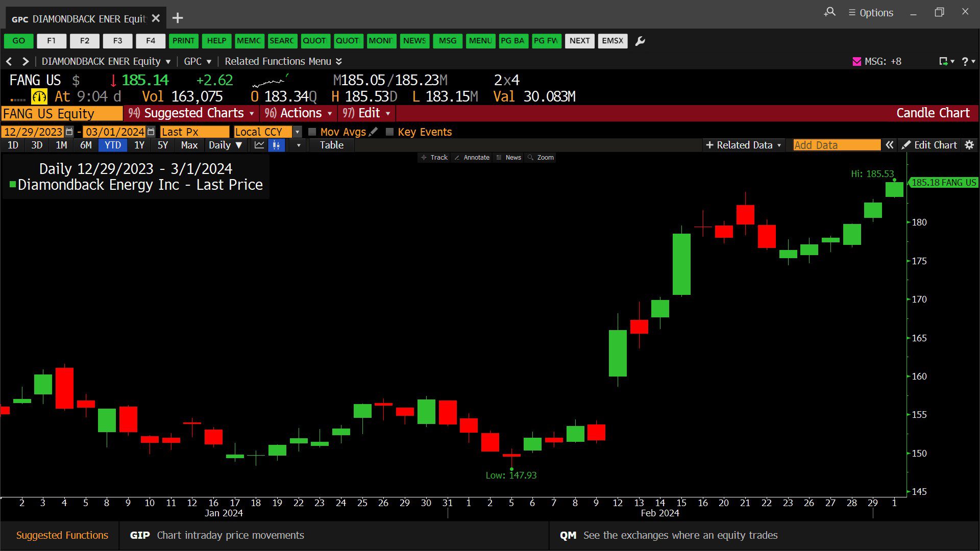Click the export window icon

click(x=946, y=62)
